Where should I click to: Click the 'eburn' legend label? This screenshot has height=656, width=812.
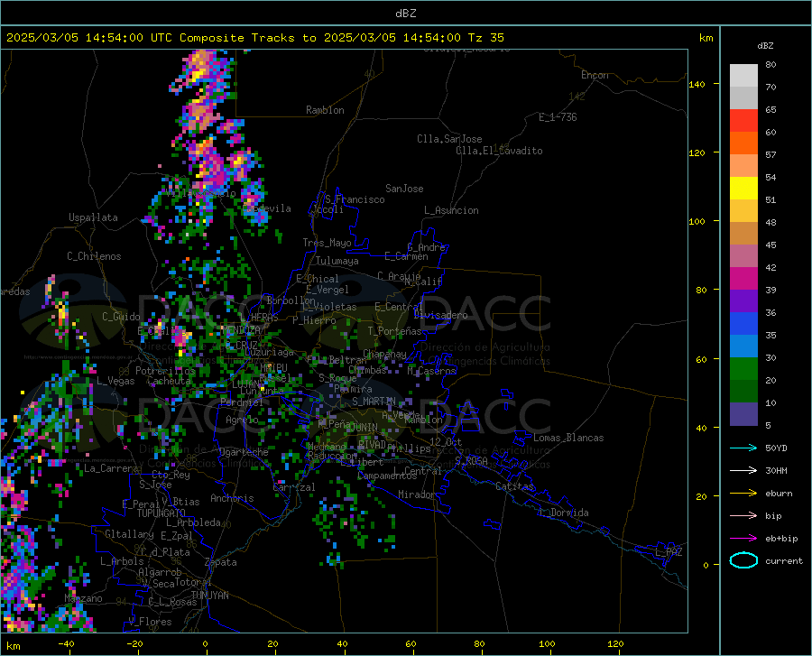click(x=779, y=494)
